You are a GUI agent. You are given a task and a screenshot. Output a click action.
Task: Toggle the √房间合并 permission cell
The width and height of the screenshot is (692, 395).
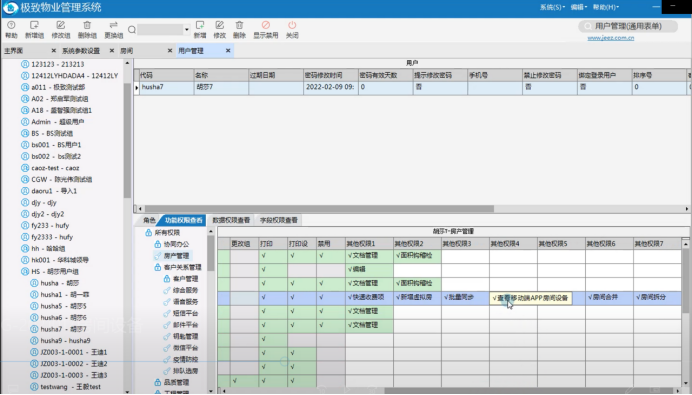[x=609, y=297]
